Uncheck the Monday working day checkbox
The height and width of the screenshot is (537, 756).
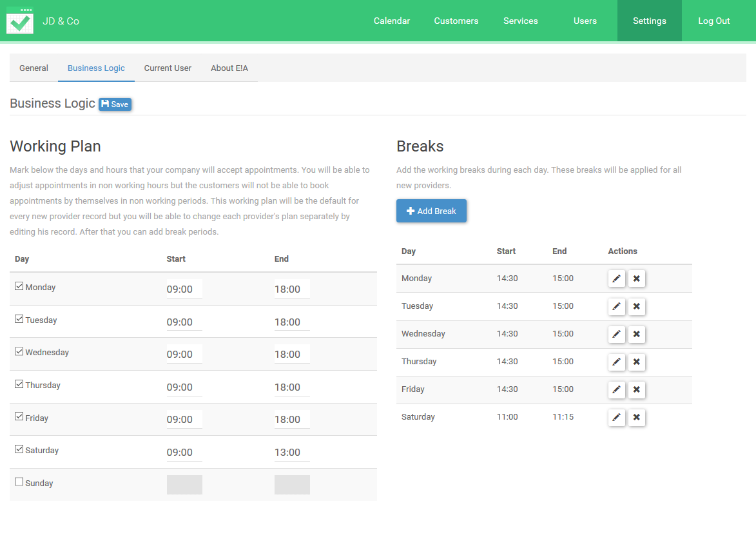(x=19, y=286)
